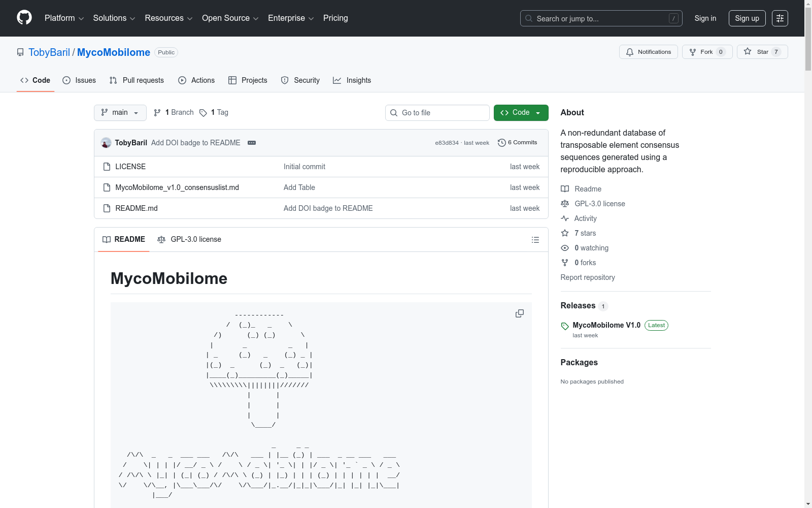Click the copy code icon in README
Image resolution: width=812 pixels, height=508 pixels.
click(x=519, y=313)
